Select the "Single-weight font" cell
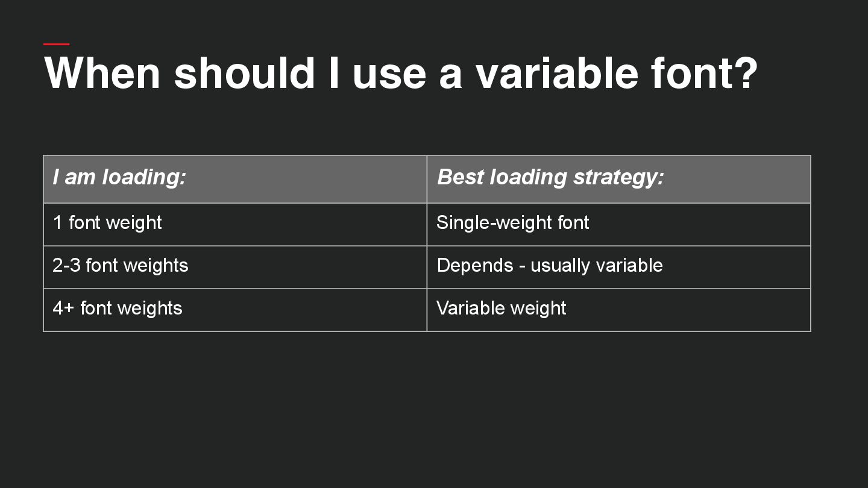The width and height of the screenshot is (868, 488). click(618, 224)
